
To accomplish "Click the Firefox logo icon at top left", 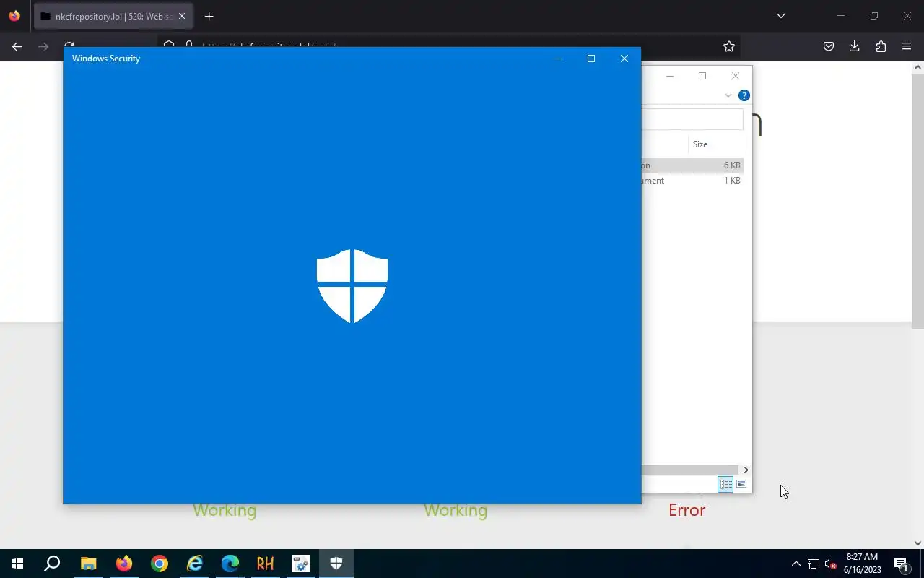I will pyautogui.click(x=14, y=16).
